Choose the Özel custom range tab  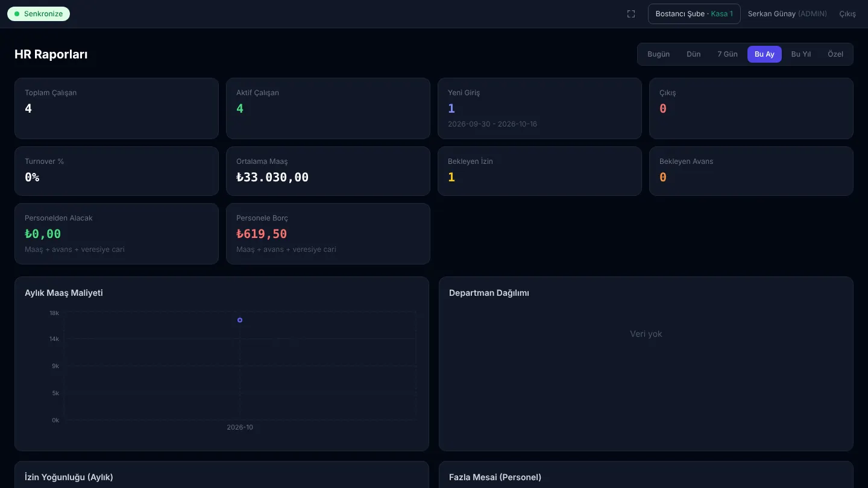pyautogui.click(x=835, y=54)
